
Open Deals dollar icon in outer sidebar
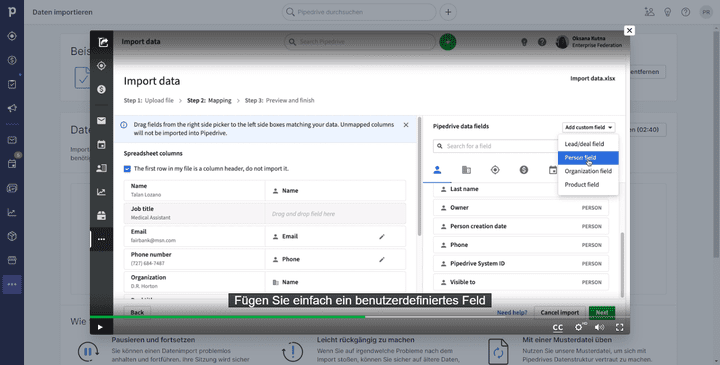click(12, 60)
